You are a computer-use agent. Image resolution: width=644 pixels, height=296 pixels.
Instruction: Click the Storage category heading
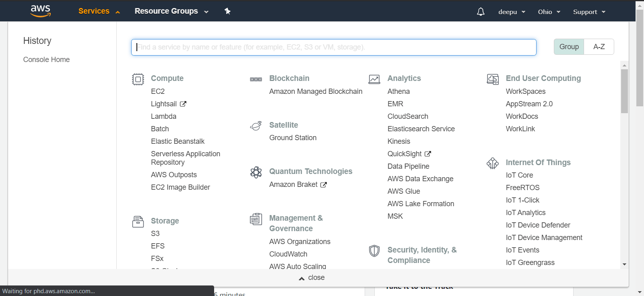165,221
